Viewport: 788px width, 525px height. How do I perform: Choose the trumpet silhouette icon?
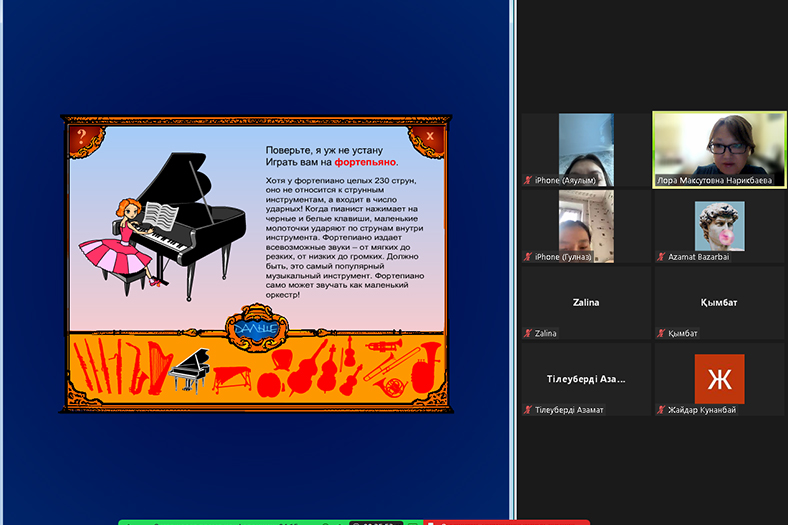click(x=382, y=346)
